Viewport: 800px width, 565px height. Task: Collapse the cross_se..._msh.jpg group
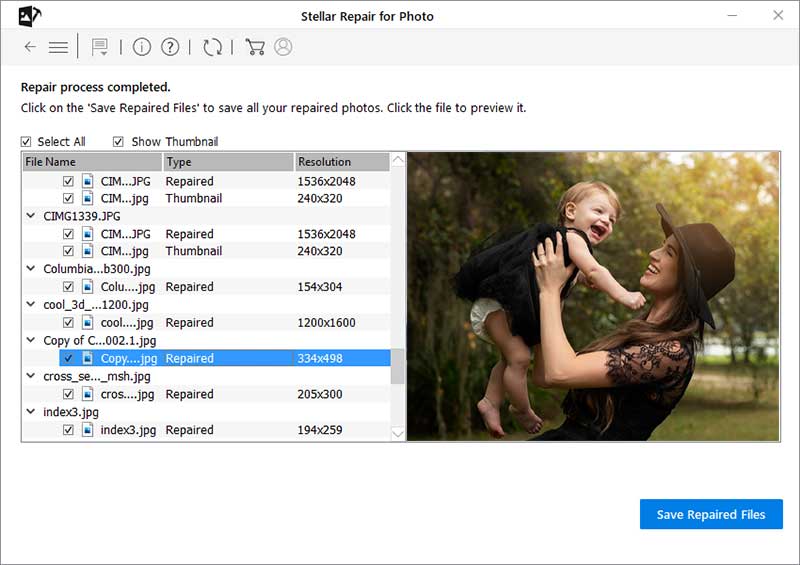coord(31,376)
